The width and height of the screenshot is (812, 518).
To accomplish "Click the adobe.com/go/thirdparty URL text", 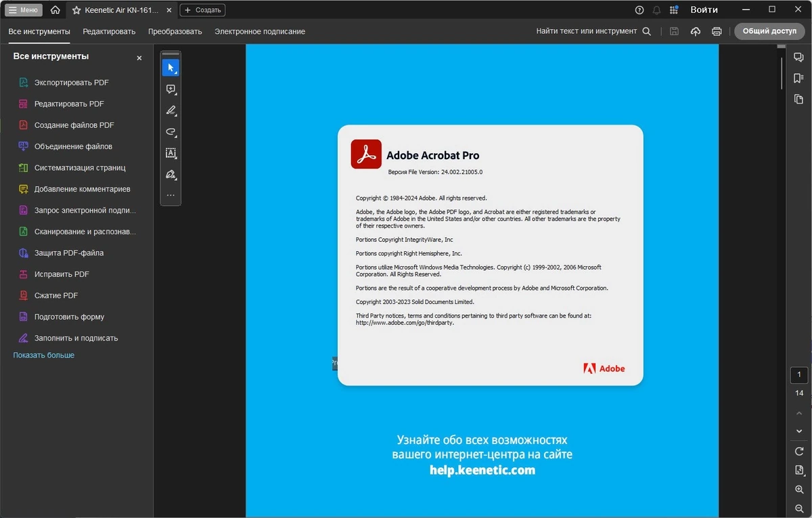I will pyautogui.click(x=405, y=323).
